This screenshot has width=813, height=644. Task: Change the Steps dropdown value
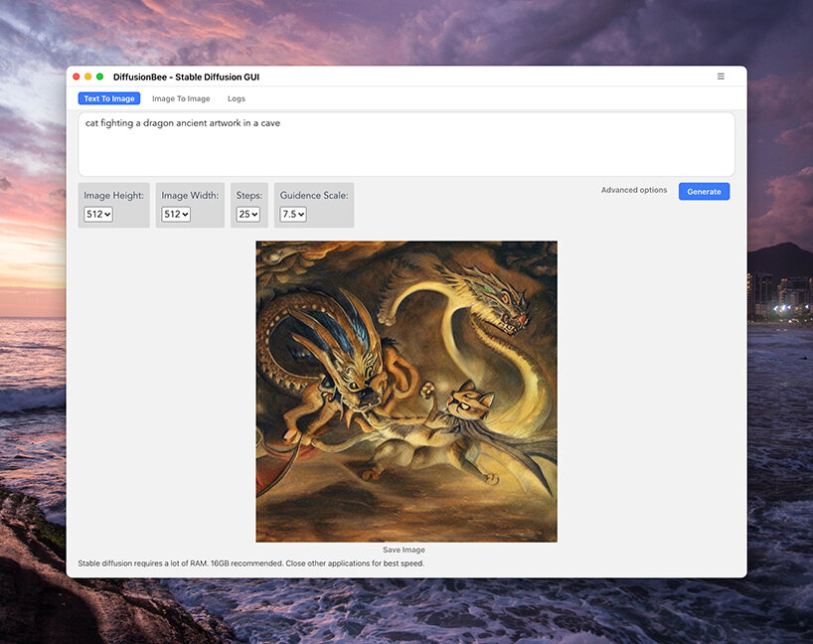tap(248, 214)
